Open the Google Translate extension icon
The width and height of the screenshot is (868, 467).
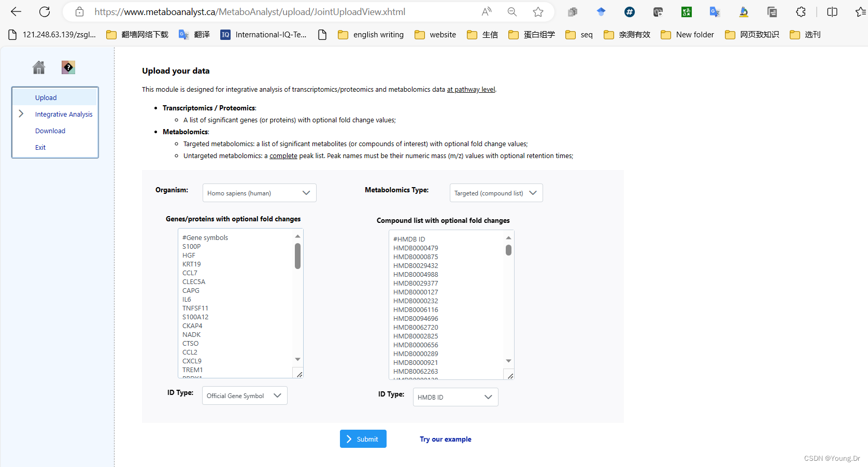click(x=715, y=11)
